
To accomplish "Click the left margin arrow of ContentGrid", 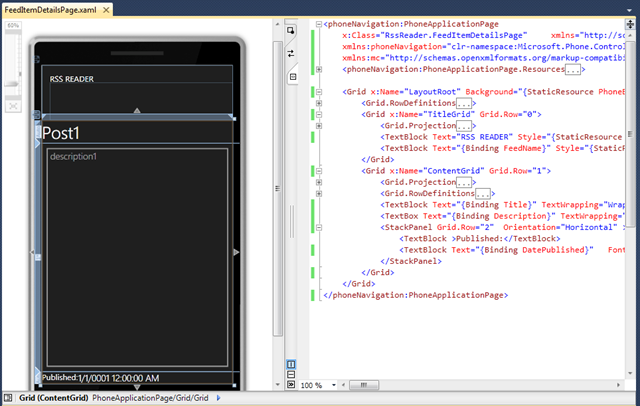I will [x=32, y=252].
